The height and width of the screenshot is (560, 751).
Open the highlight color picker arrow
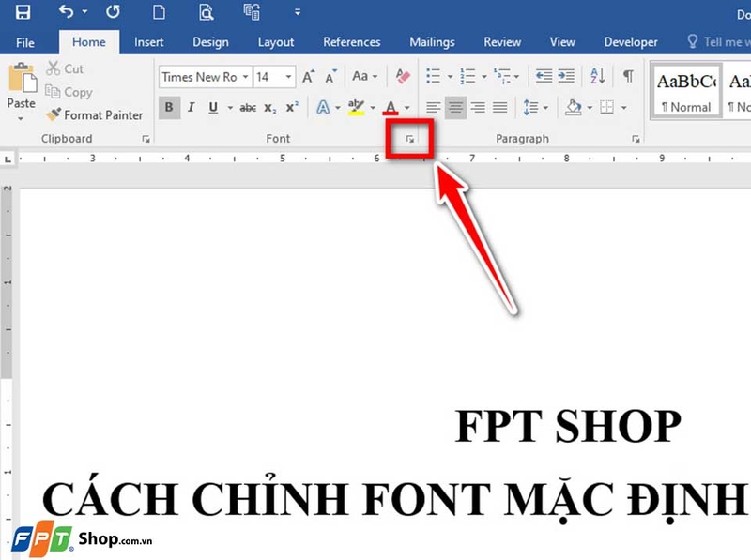click(373, 108)
